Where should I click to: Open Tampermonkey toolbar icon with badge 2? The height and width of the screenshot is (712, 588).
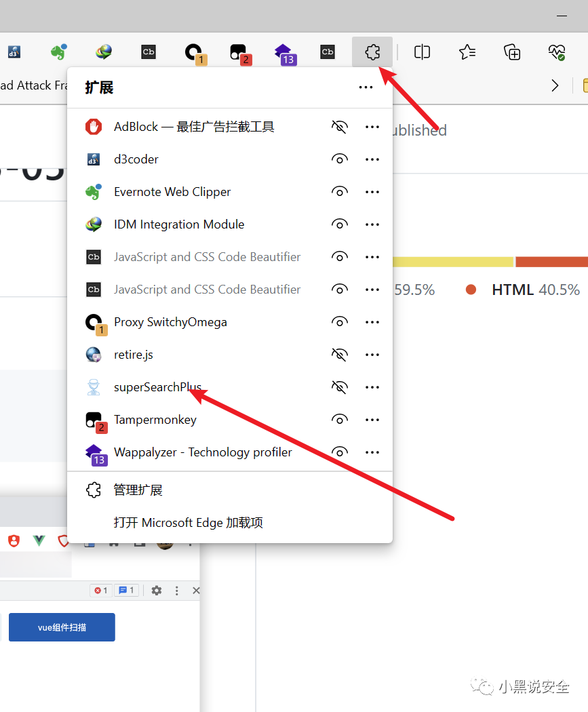point(240,54)
